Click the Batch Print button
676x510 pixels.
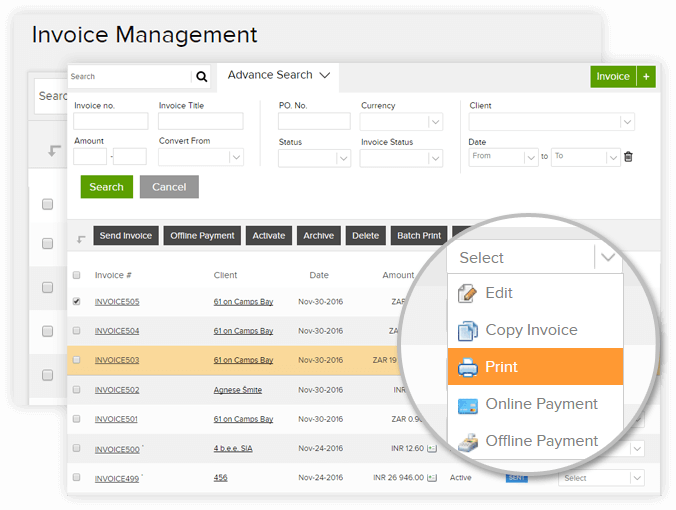(419, 236)
